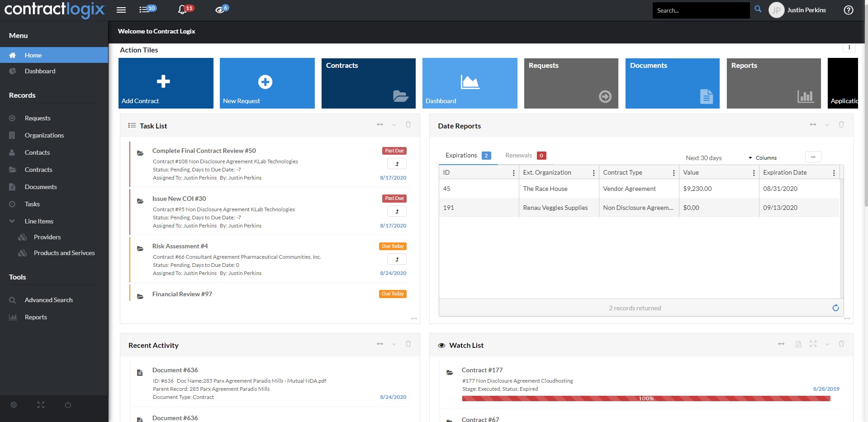Click upload arrow button for Complete Final Contract Review #50
This screenshot has height=422, width=868.
point(397,164)
